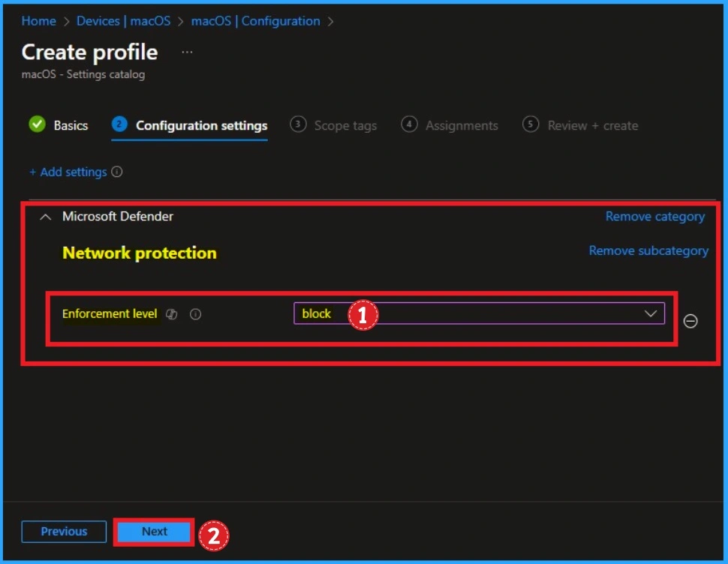728x564 pixels.
Task: Click the Network protection heading
Action: (x=140, y=253)
